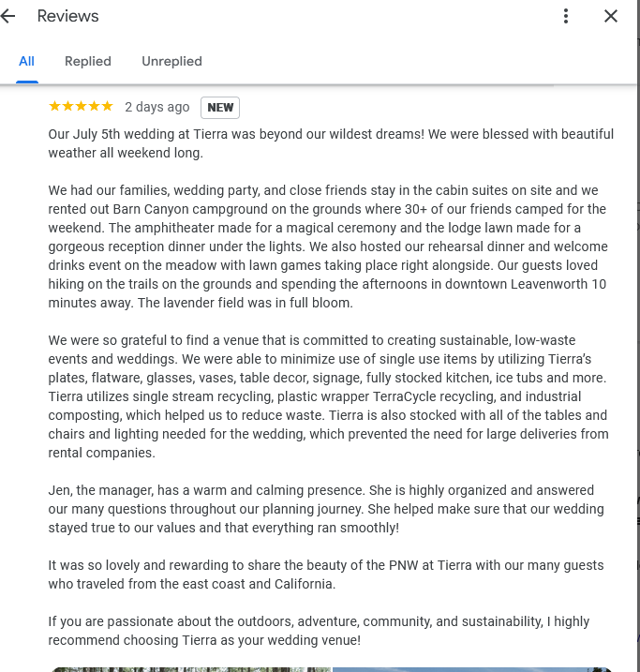This screenshot has width=640, height=672.
Task: Click the paragraph starting "It was so lovely"
Action: pyautogui.click(x=326, y=575)
